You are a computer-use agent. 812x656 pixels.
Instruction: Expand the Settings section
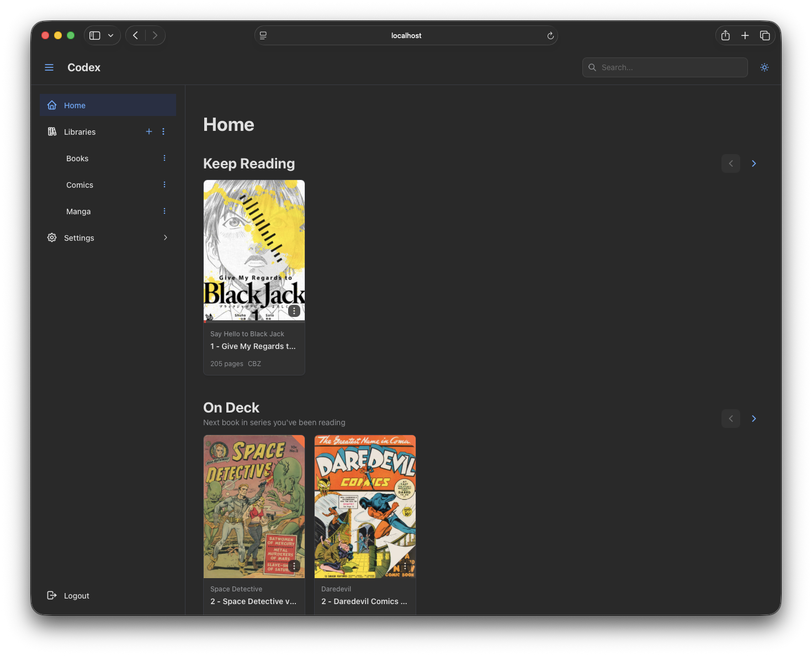tap(165, 237)
